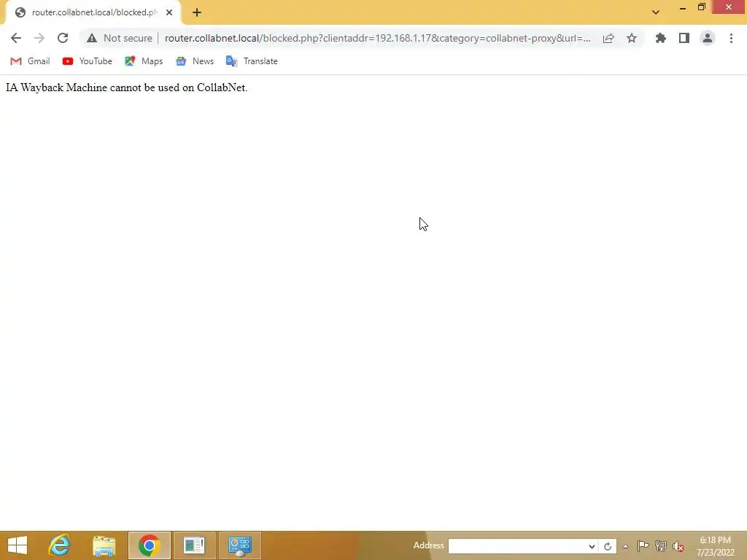Toggle the Chrome side panel
The image size is (747, 560).
click(x=684, y=38)
